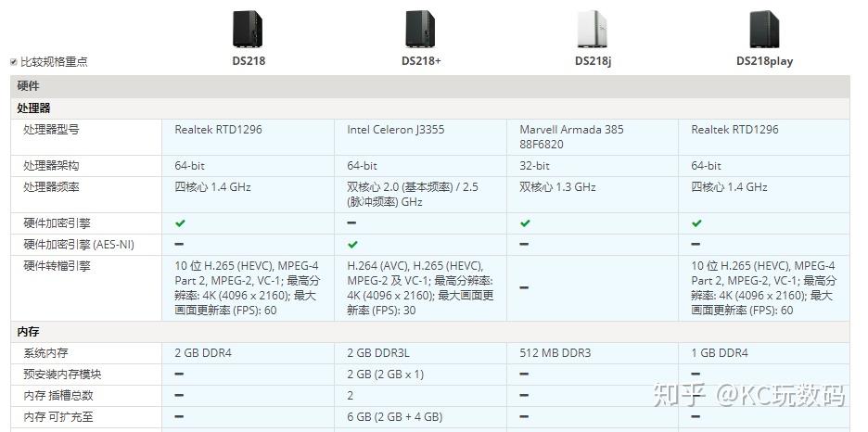Open the white DS218j product image
The image size is (868, 432).
(x=593, y=29)
